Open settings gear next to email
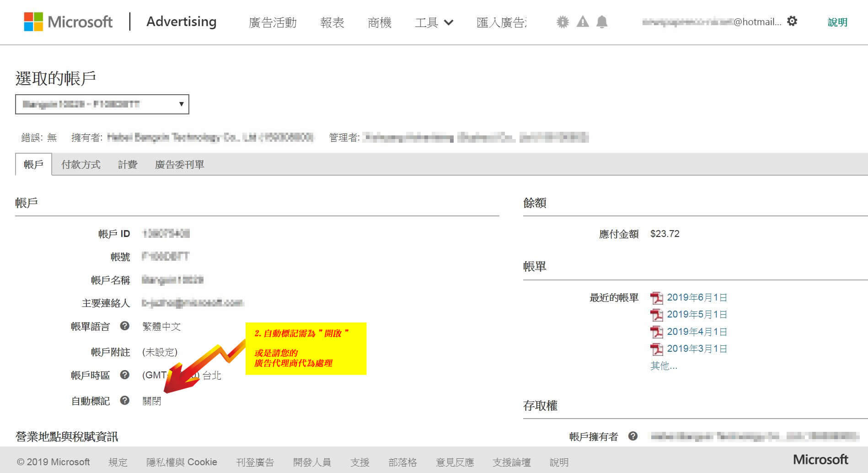 (x=792, y=21)
